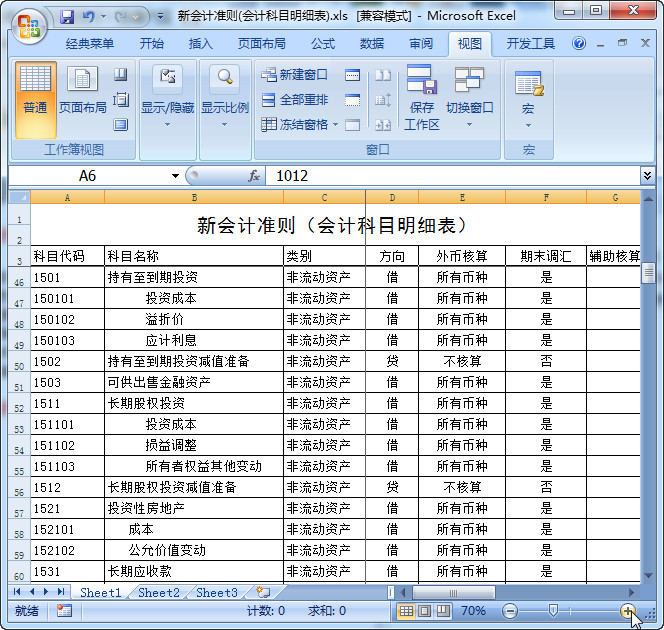This screenshot has width=664, height=630.
Task: Open the 页面布局 ribbon tab
Action: (x=262, y=44)
